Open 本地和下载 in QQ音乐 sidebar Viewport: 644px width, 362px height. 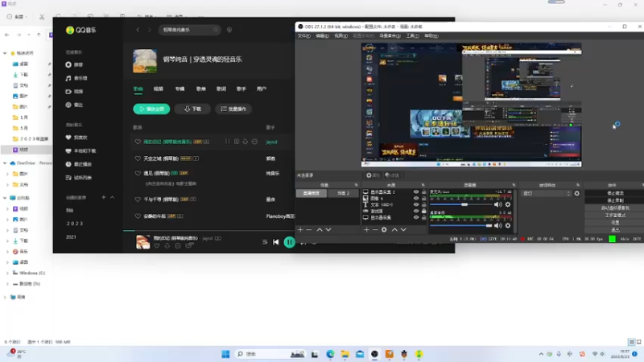point(80,150)
